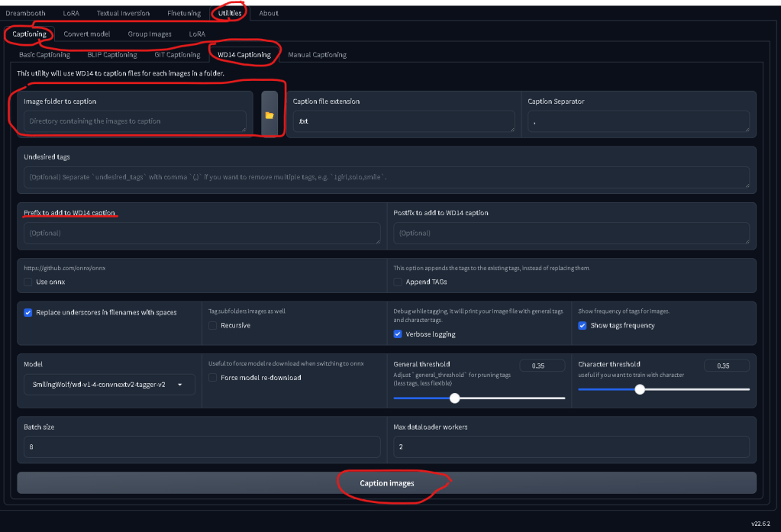
Task: Click the General threshold slider handle
Action: click(x=455, y=398)
